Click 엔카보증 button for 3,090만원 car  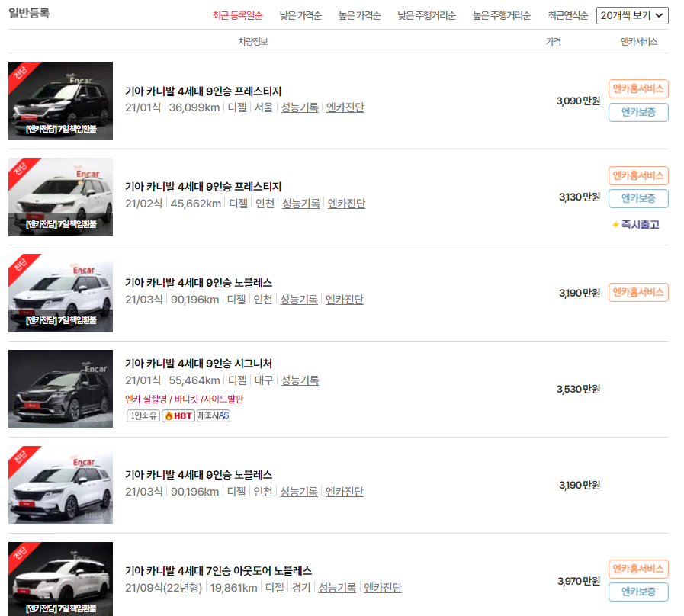tap(638, 113)
